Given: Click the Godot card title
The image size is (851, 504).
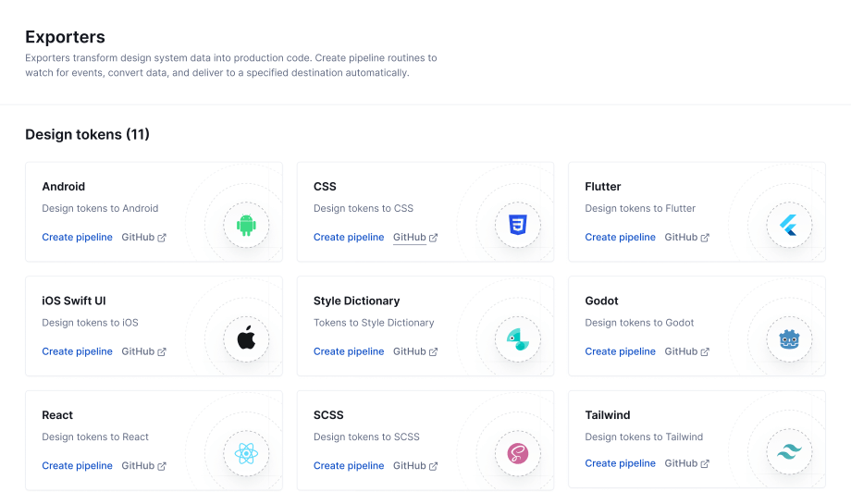Looking at the screenshot, I should tap(601, 301).
